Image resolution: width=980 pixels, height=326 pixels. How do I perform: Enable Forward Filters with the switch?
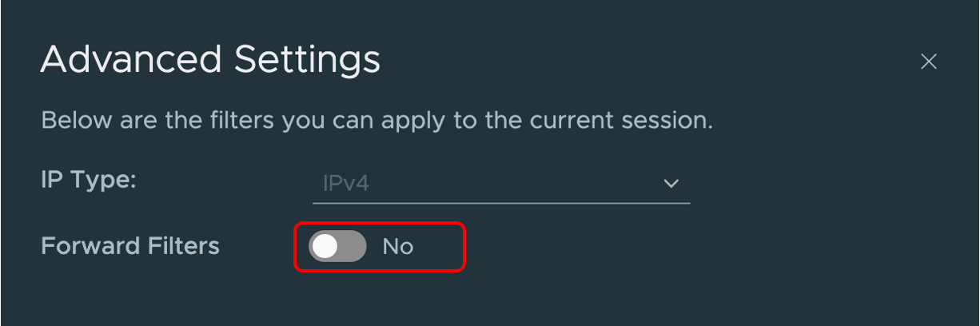click(x=337, y=247)
